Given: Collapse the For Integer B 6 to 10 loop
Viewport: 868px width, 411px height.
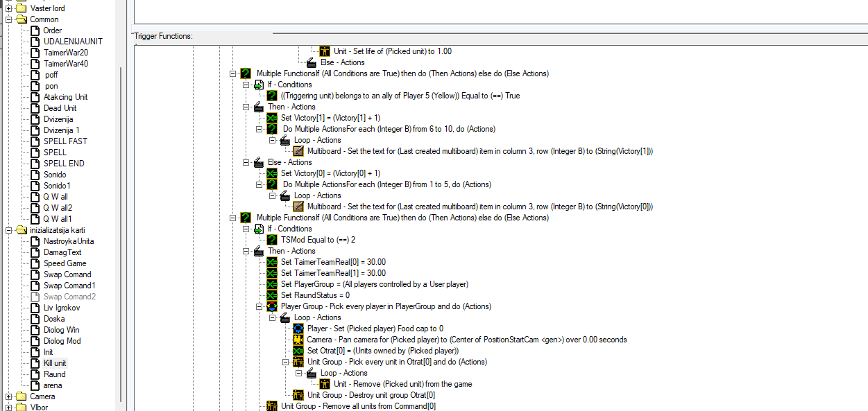Looking at the screenshot, I should [259, 129].
